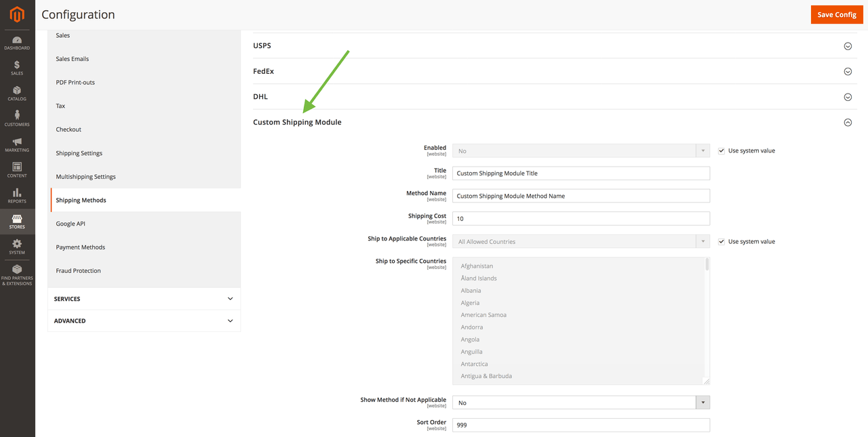Click the countries list resize handle
This screenshot has height=437, width=868.
pos(706,381)
